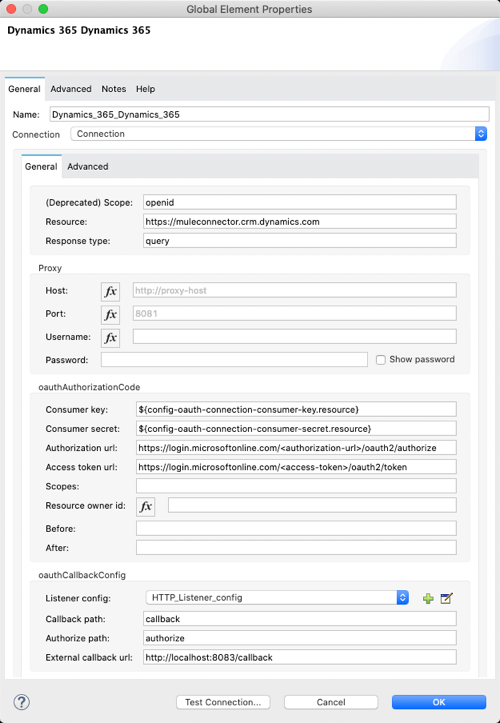Click the Resource URL field
The height and width of the screenshot is (723, 500).
pyautogui.click(x=300, y=222)
